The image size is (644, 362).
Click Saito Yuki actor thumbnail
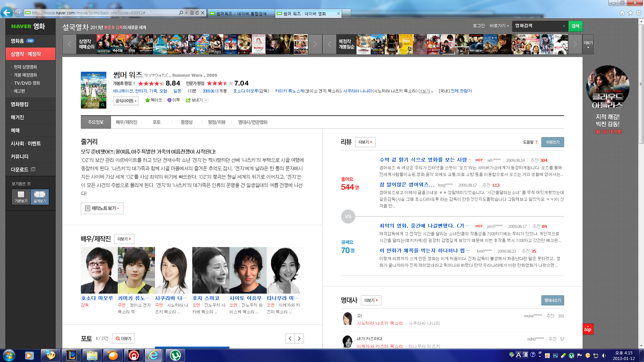(248, 270)
